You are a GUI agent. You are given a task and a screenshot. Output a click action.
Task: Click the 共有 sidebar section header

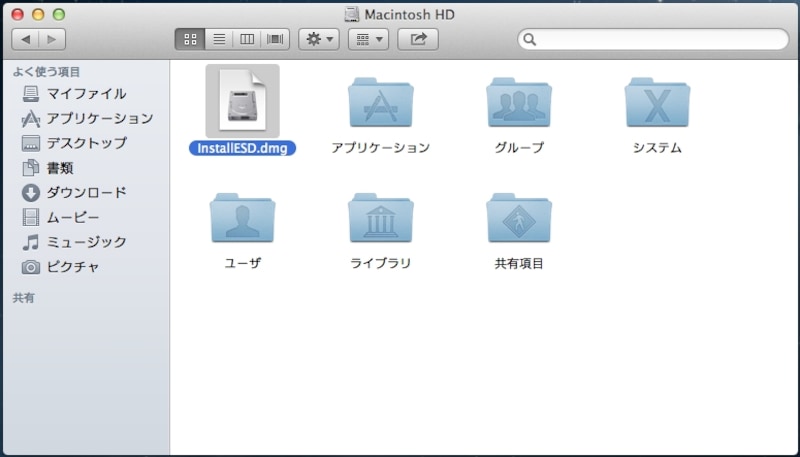tap(23, 298)
